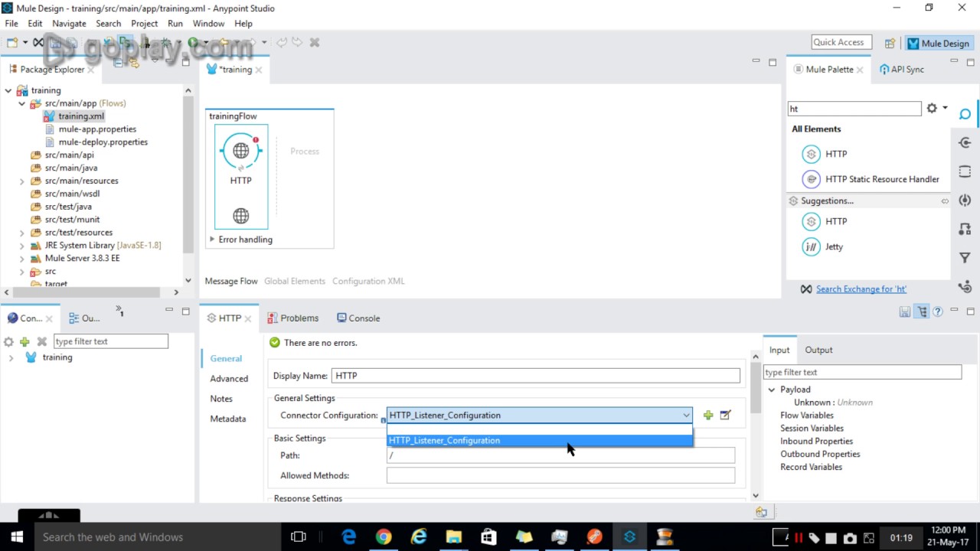Click the Mule Design perspective button
Image resolution: width=980 pixels, height=551 pixels.
(938, 44)
